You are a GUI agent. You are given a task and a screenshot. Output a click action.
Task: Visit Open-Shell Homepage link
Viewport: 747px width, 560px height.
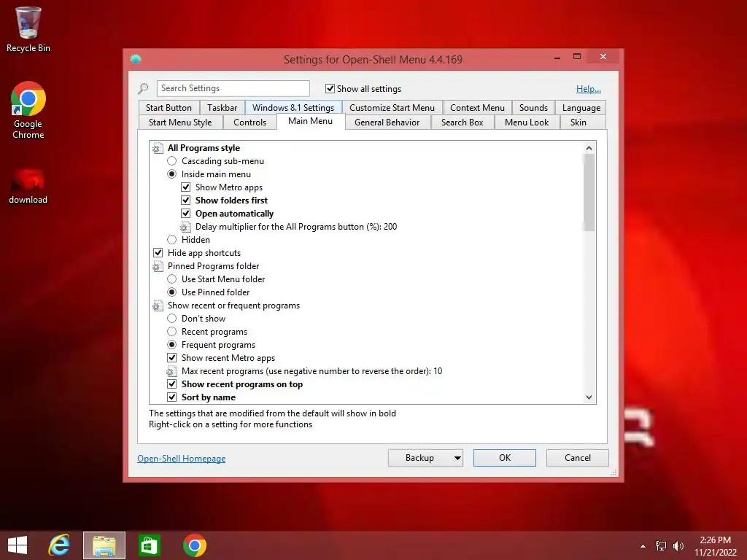[x=182, y=459]
